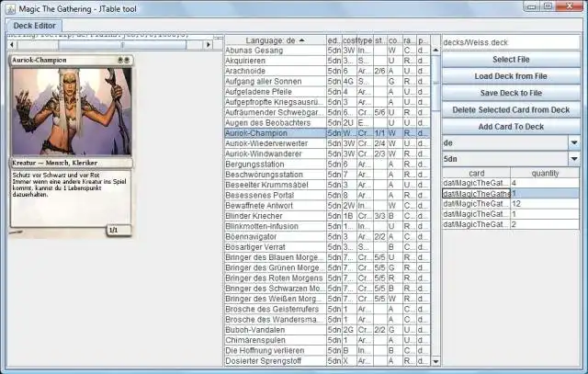Click the 'type' column header
The image size is (588, 374).
[365, 40]
